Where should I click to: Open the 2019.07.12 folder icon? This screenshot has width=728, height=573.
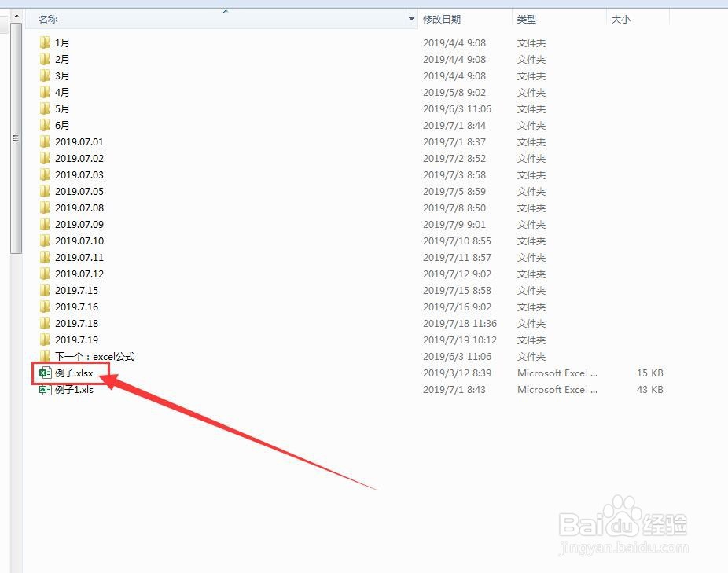45,274
